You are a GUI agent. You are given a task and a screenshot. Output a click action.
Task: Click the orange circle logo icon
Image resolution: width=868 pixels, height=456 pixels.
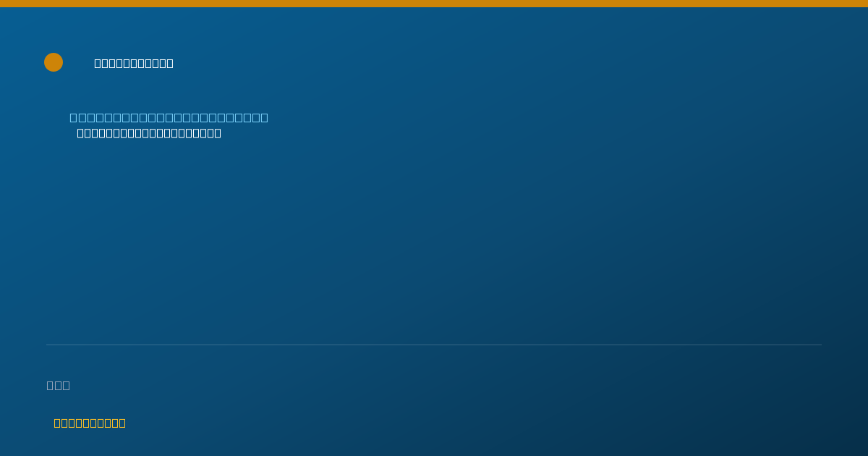click(54, 62)
